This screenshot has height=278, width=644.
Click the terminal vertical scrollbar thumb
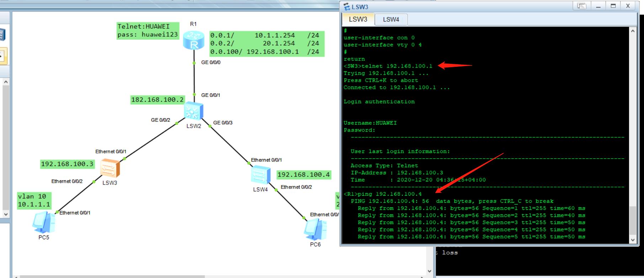coord(633,220)
